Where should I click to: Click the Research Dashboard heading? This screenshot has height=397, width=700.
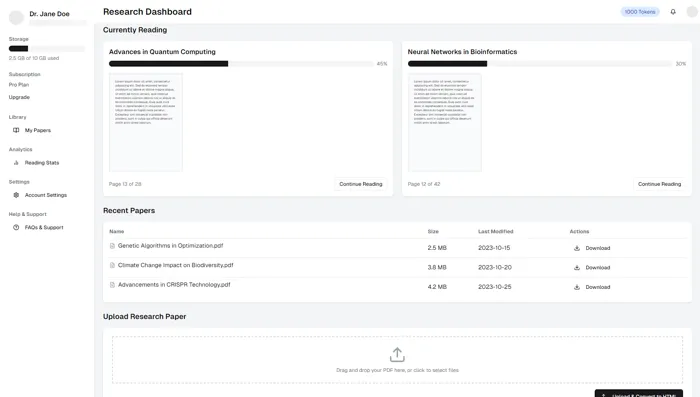click(147, 12)
